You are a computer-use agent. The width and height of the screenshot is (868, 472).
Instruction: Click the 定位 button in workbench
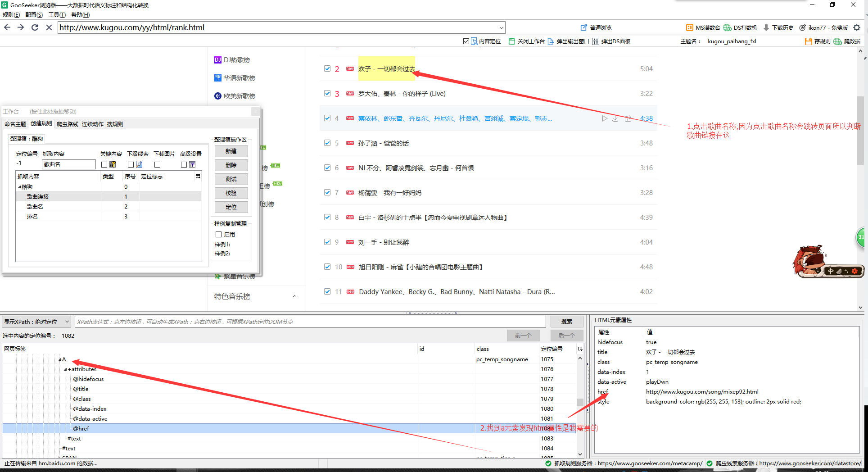pos(231,207)
